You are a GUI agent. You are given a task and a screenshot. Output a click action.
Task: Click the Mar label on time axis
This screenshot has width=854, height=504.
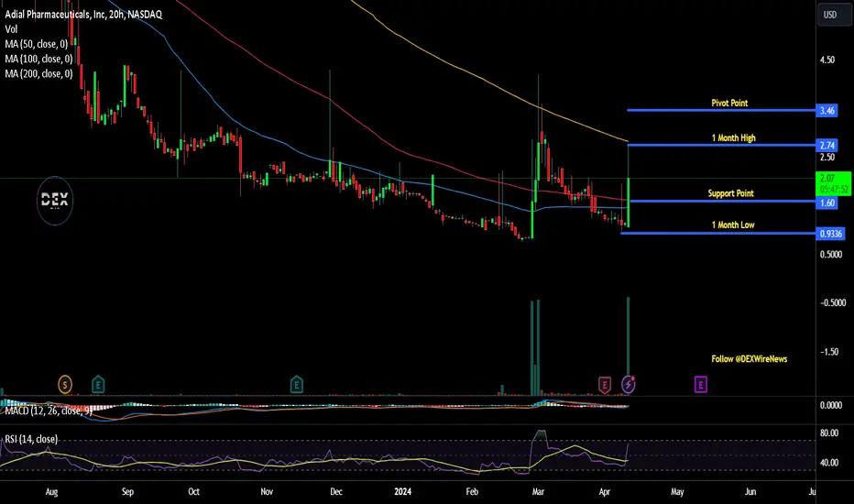538,492
